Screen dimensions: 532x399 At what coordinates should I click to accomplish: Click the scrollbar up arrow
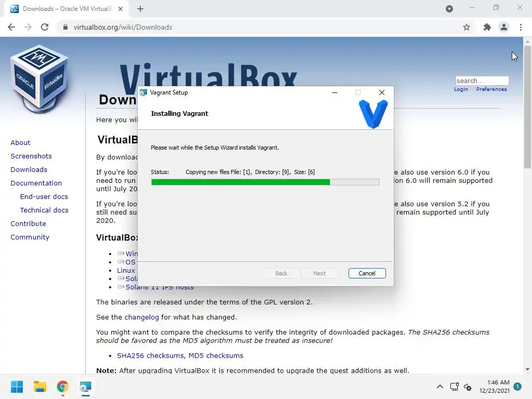pyautogui.click(x=527, y=41)
